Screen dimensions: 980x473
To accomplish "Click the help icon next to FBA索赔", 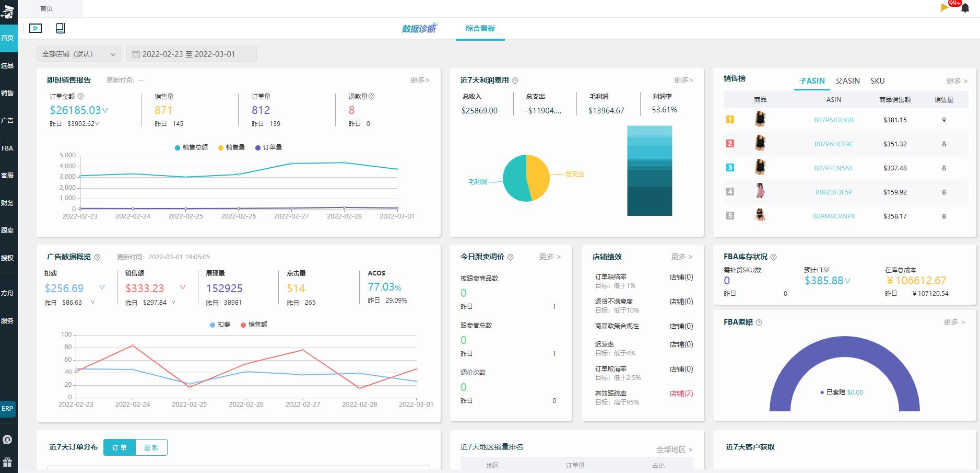I will point(759,322).
